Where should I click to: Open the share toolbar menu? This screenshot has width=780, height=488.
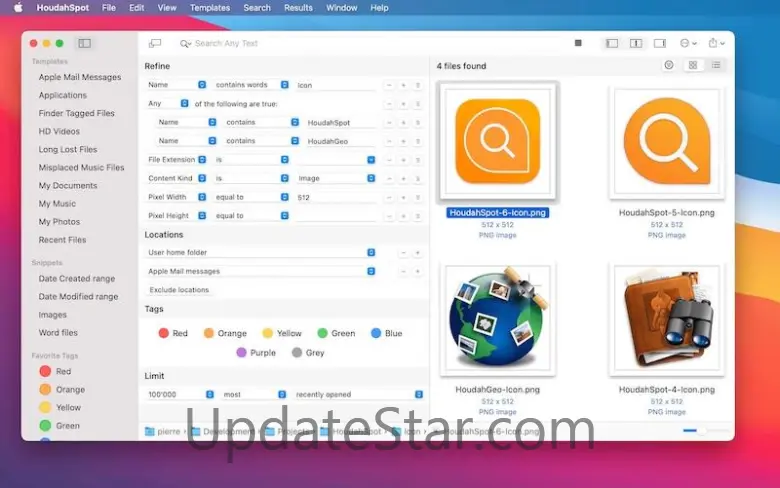(714, 43)
